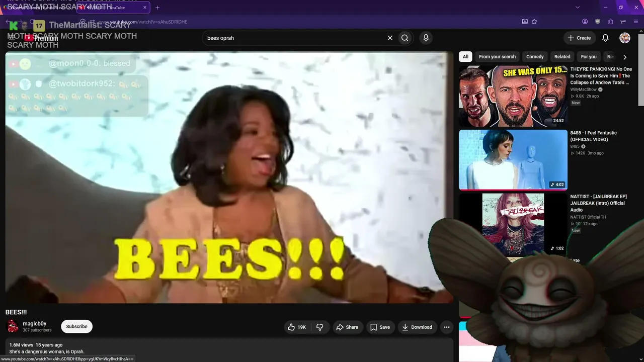Like the BEES!!! video

(297, 327)
